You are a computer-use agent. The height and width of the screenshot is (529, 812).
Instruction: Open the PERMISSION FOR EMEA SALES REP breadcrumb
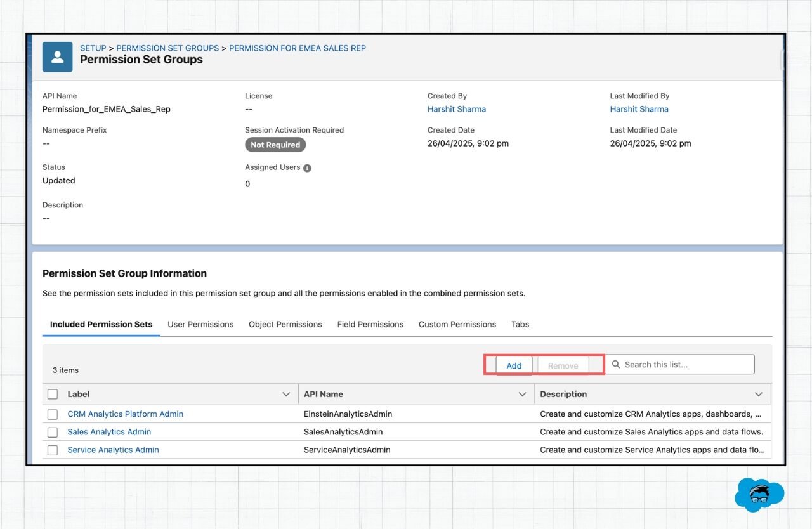(x=298, y=48)
